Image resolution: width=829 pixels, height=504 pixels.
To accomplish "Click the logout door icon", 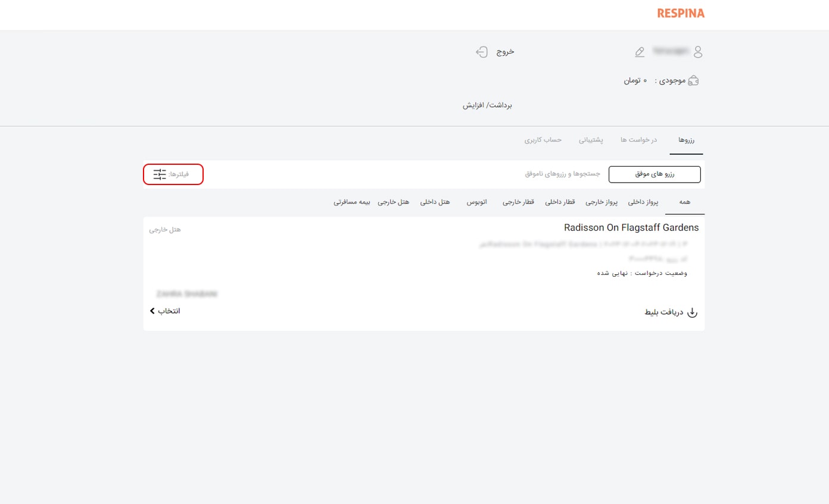I will pyautogui.click(x=482, y=52).
